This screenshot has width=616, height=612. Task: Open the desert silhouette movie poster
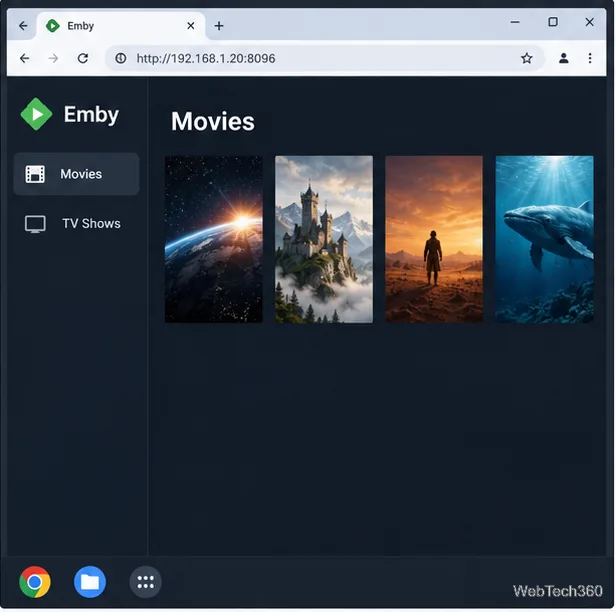pos(434,239)
